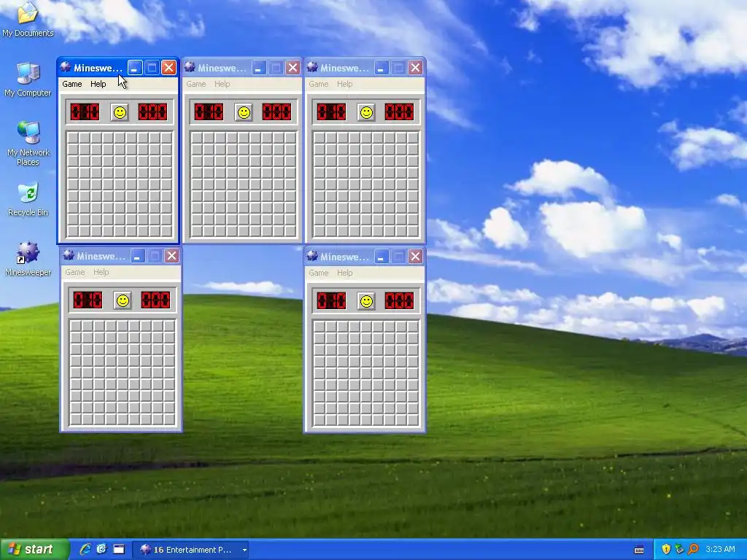Image resolution: width=747 pixels, height=560 pixels.
Task: Minimize the active Minesweeper window
Action: click(x=135, y=68)
